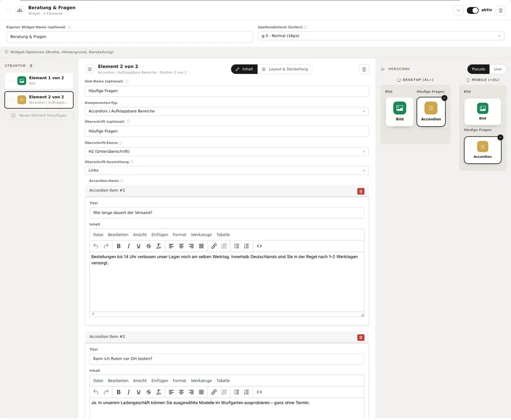Switch preview to Pseudo mode
511x420 pixels.
click(x=479, y=69)
